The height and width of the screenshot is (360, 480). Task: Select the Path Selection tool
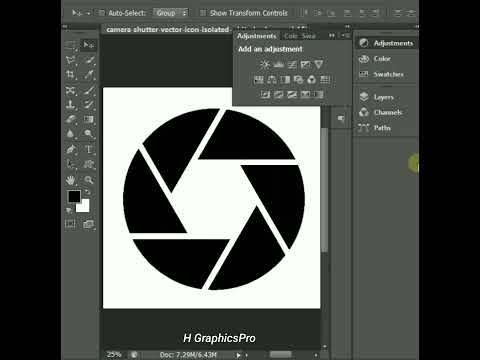(x=71, y=164)
